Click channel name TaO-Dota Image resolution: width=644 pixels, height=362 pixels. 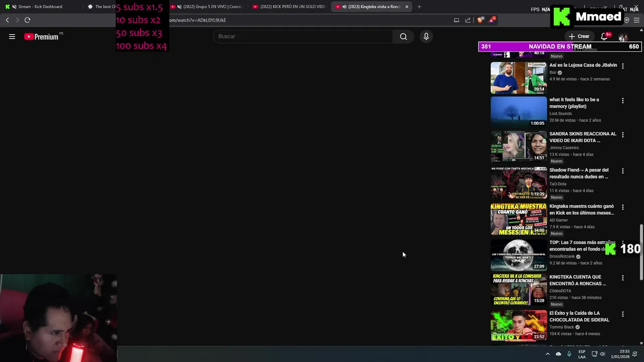coord(558,184)
